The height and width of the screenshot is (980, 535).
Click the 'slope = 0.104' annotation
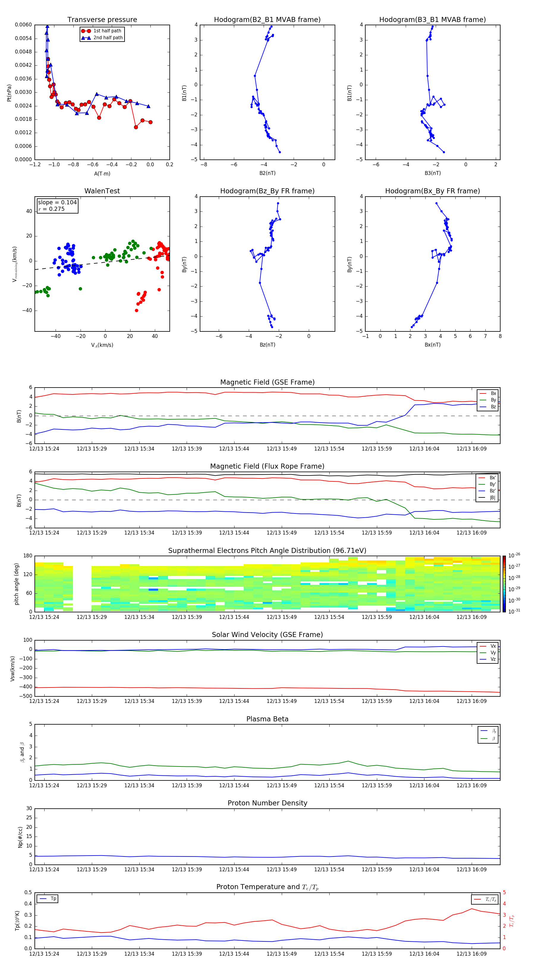57,203
